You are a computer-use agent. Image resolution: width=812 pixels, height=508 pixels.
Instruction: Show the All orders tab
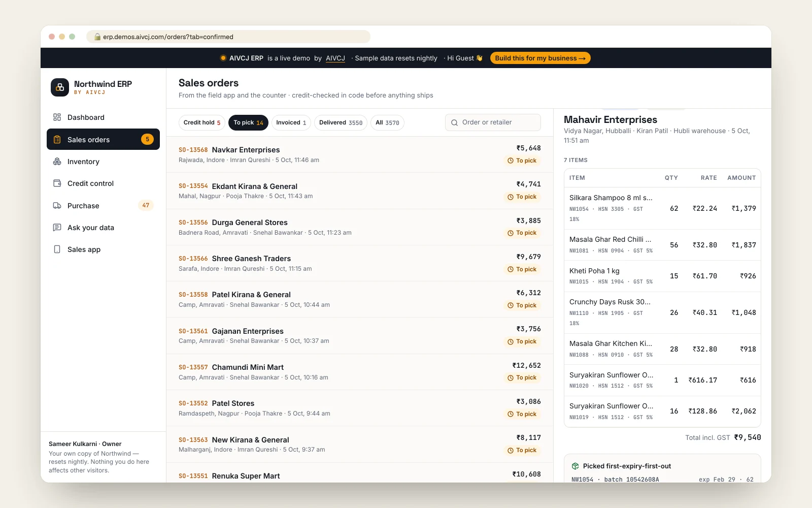[387, 122]
